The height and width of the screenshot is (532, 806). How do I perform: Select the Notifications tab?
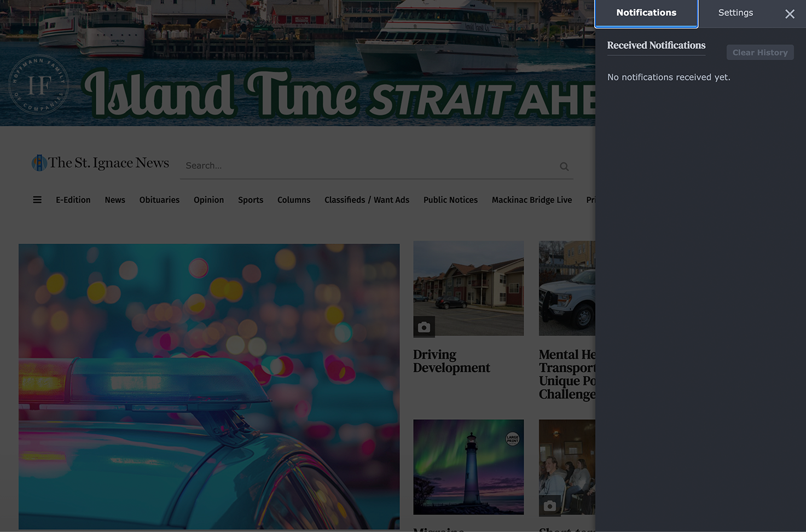(646, 13)
